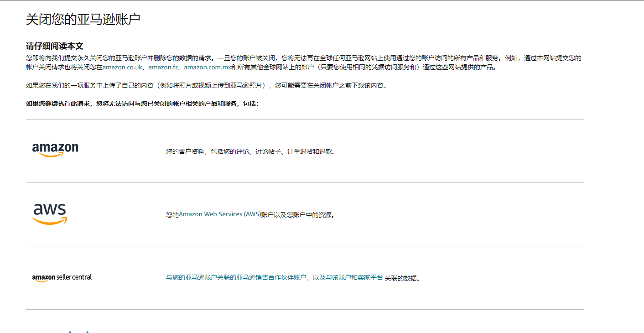644x333 pixels.
Task: Click the Amazon Seller Central logo
Action: click(62, 278)
